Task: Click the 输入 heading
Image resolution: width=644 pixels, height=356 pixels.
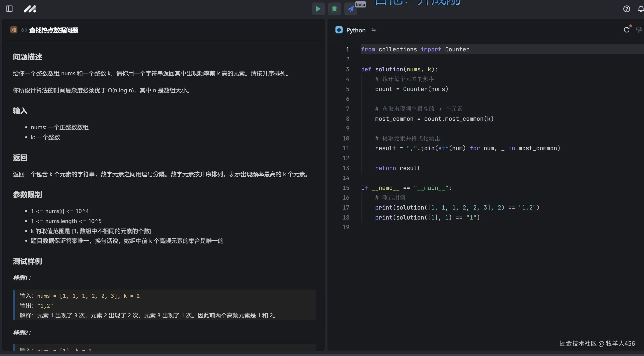Action: 20,111
